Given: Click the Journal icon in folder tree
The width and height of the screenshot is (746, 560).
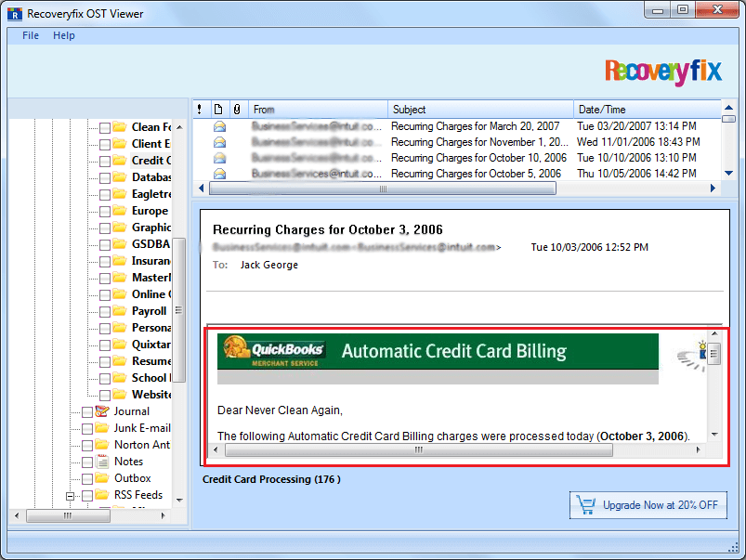Looking at the screenshot, I should [x=102, y=411].
